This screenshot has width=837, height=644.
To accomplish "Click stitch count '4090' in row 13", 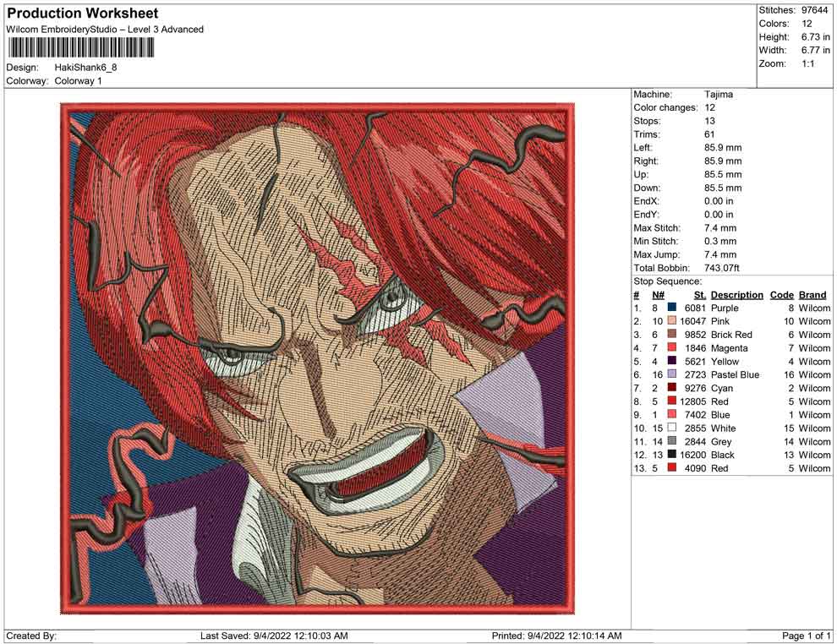I will [695, 468].
